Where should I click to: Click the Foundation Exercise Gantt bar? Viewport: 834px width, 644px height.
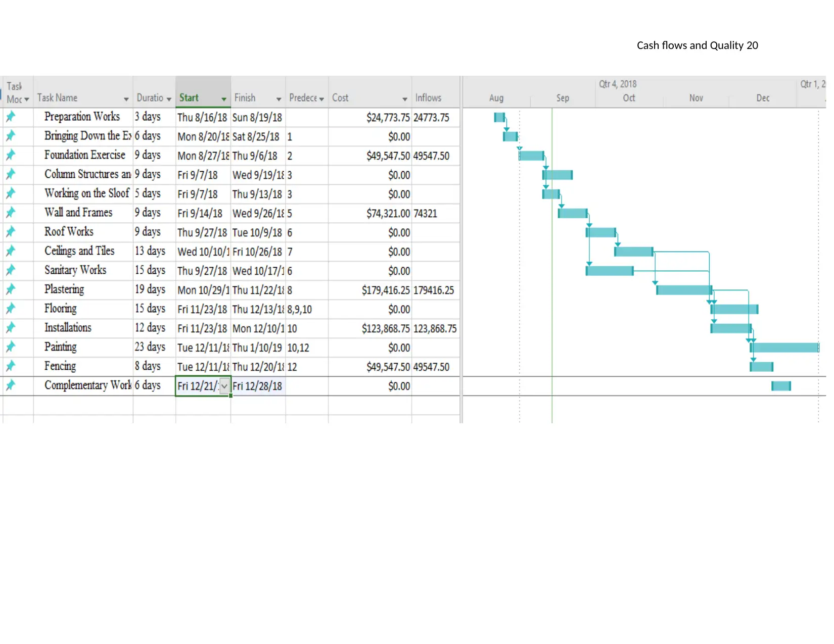point(532,156)
